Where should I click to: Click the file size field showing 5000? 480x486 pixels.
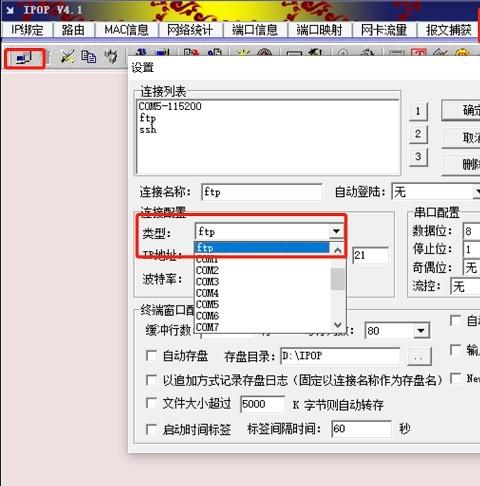263,404
